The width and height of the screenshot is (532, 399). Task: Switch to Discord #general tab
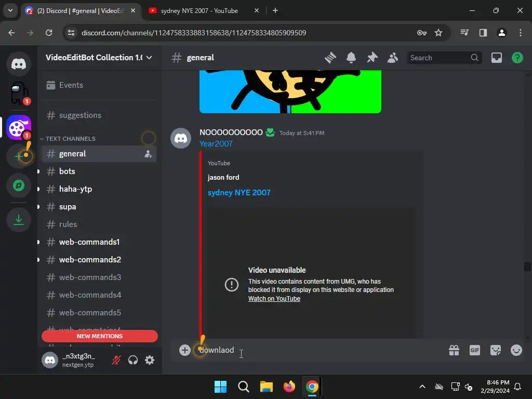coord(81,10)
